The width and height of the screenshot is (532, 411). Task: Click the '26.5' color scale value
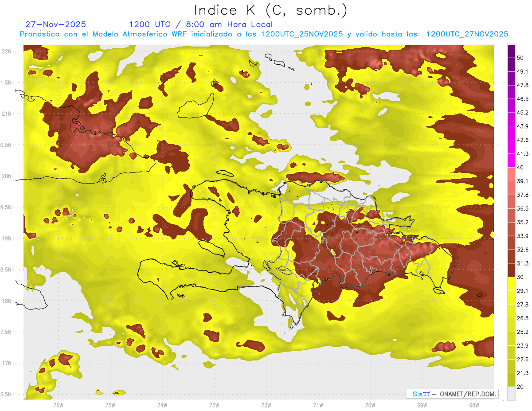[x=523, y=318]
